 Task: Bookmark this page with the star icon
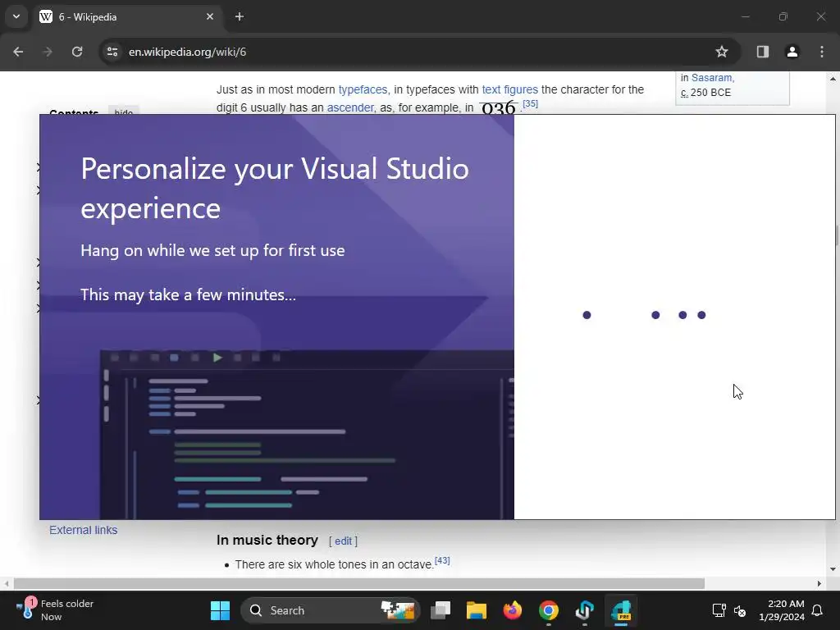click(722, 52)
